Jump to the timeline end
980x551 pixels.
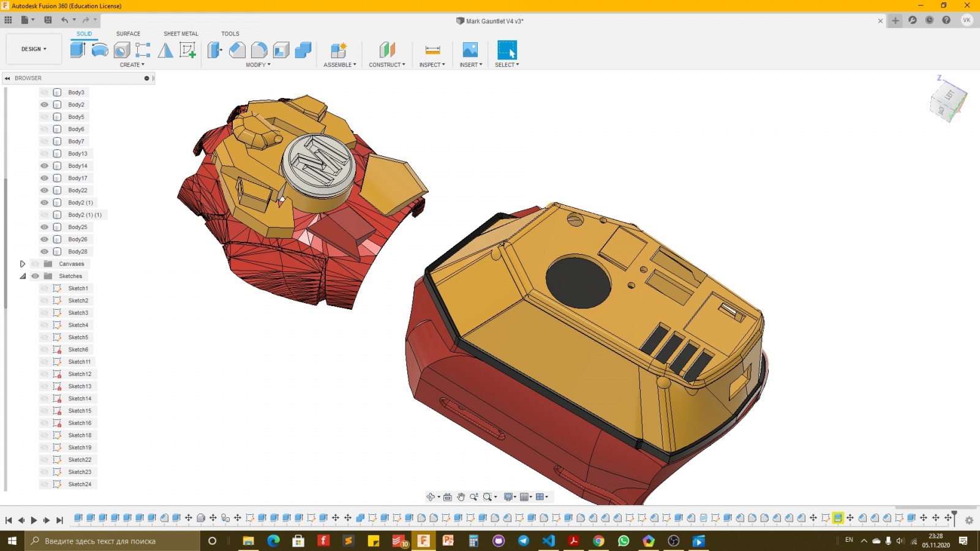(x=59, y=520)
